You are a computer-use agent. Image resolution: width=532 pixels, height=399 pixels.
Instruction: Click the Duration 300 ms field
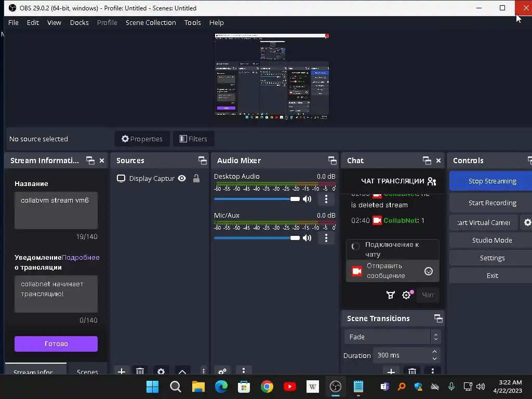point(402,355)
